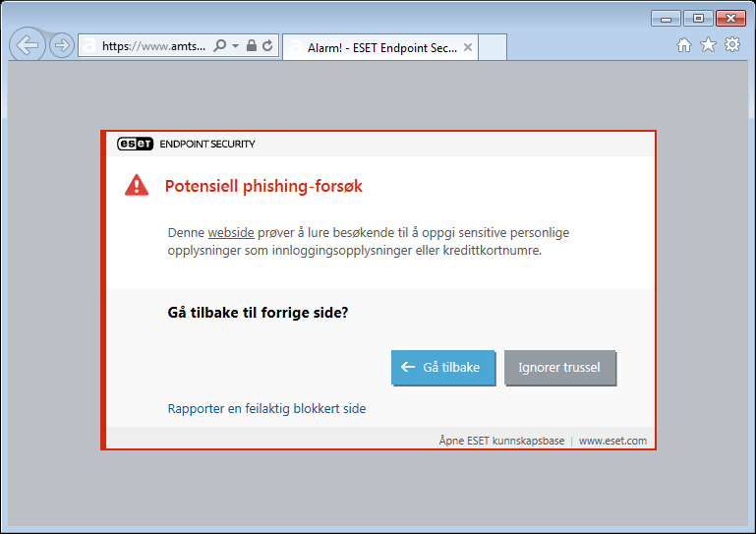Click the 'ENDPOINT SECURITY' header text
This screenshot has height=534, width=756.
click(207, 144)
